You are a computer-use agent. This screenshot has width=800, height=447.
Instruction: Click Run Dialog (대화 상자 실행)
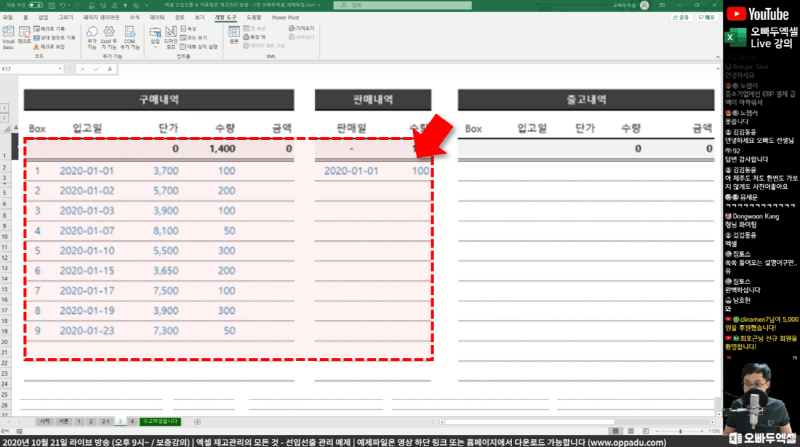(199, 46)
